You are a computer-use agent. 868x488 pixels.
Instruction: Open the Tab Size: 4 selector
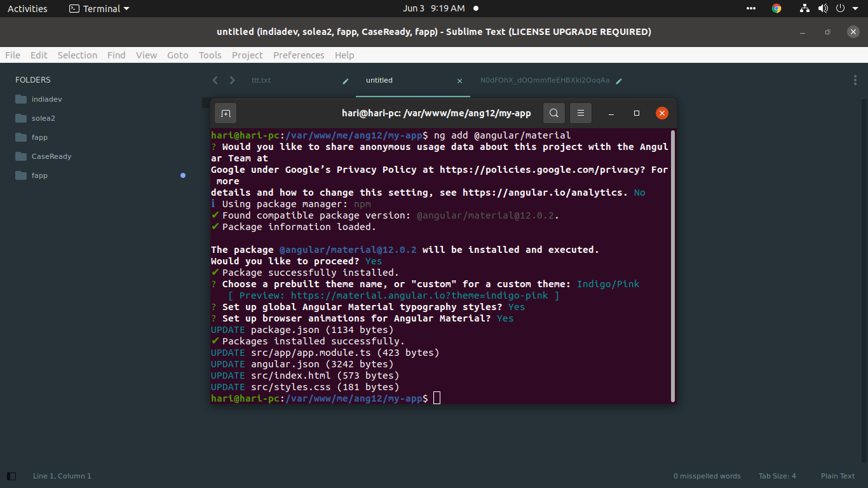point(776,476)
